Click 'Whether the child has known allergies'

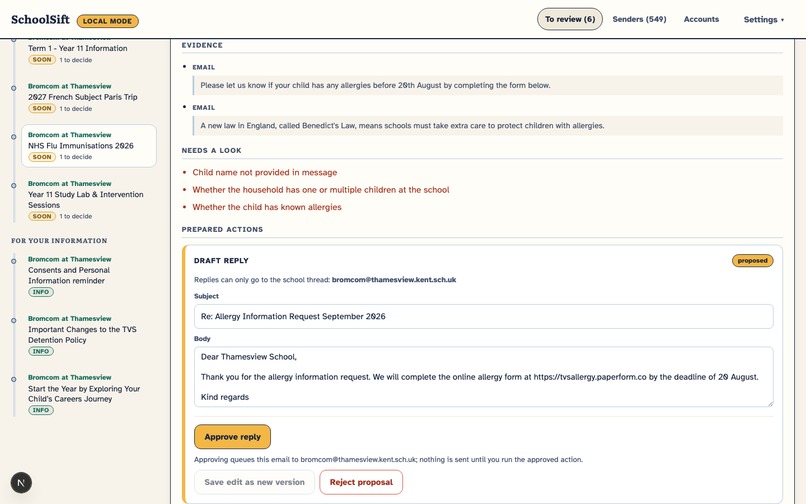(x=267, y=207)
